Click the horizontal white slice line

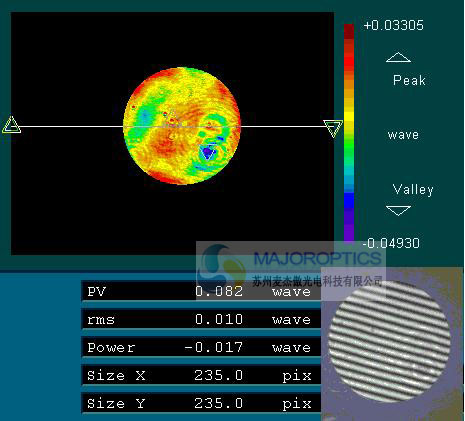point(172,127)
